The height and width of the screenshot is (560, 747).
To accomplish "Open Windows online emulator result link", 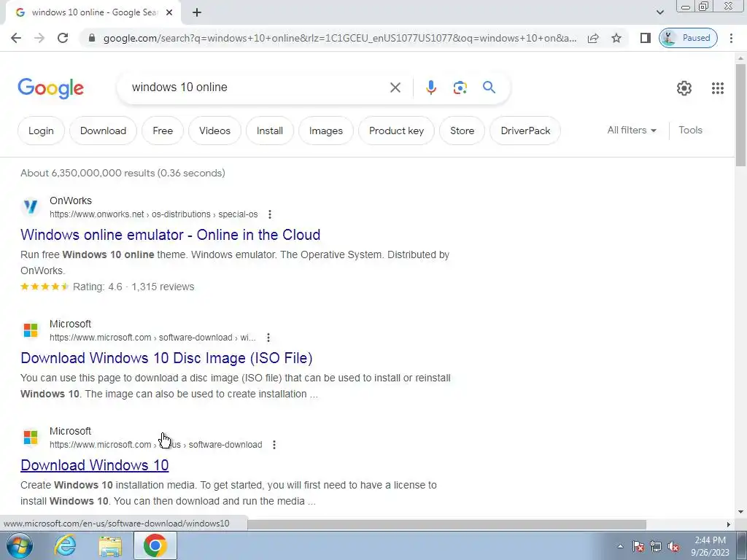I will tap(170, 235).
